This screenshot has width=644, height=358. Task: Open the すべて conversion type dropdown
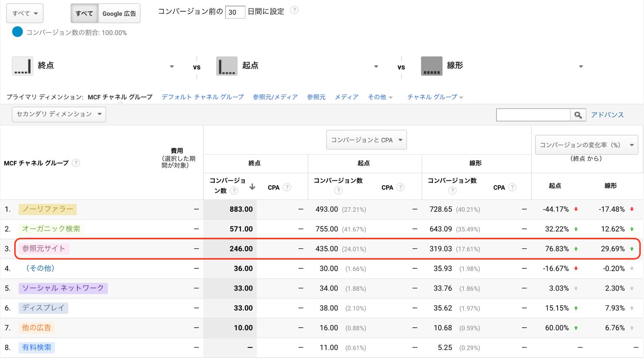25,13
